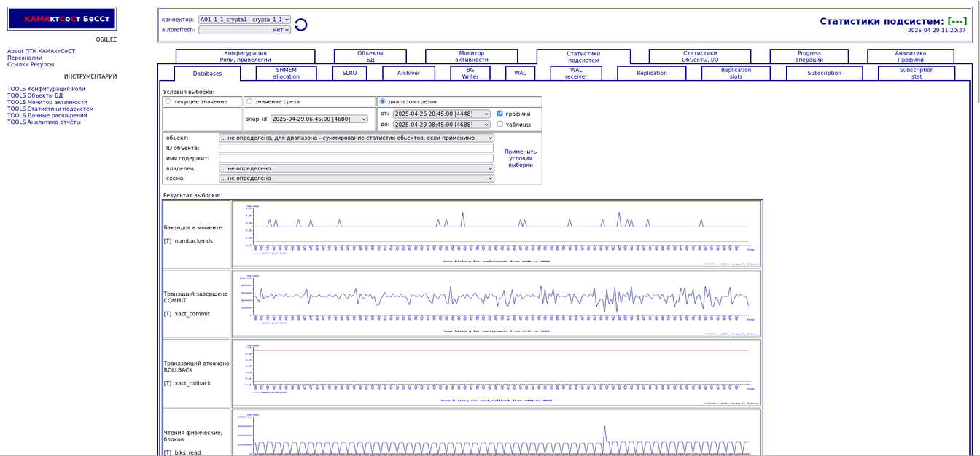The image size is (980, 456).
Task: Click the [T] marker beside xact_rollback
Action: tap(168, 383)
